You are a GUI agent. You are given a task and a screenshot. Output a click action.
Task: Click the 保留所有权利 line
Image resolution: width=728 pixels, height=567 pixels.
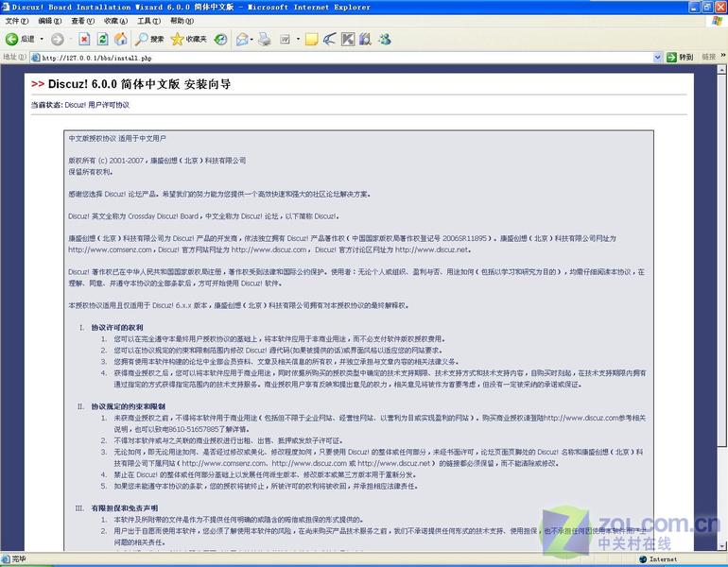click(x=91, y=172)
